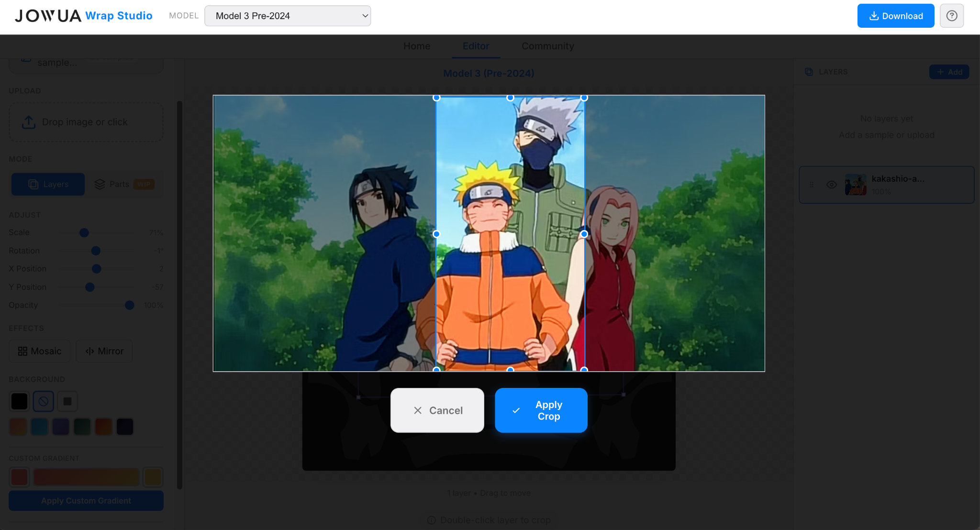Click the Mirror effect button
980x530 pixels.
coord(104,351)
